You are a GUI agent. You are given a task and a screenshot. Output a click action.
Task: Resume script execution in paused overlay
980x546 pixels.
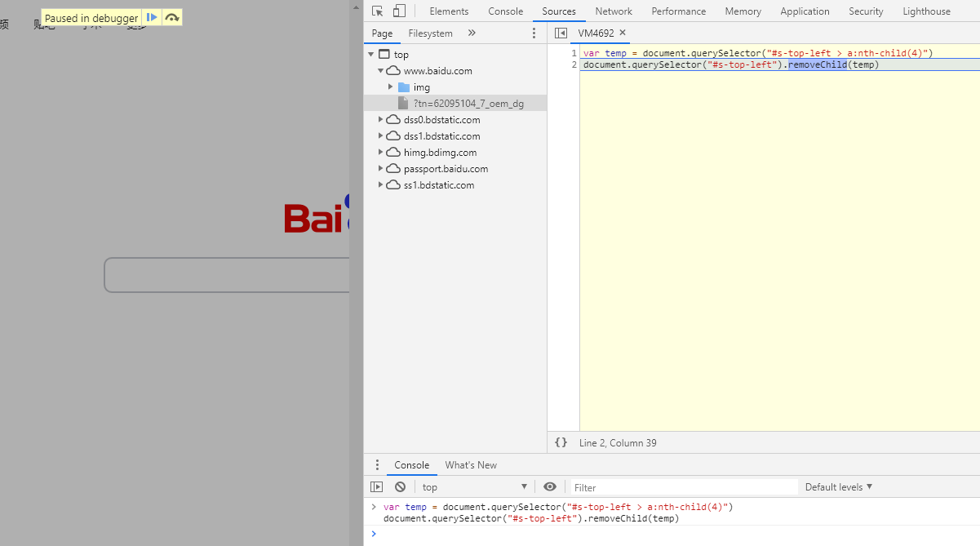pos(152,17)
